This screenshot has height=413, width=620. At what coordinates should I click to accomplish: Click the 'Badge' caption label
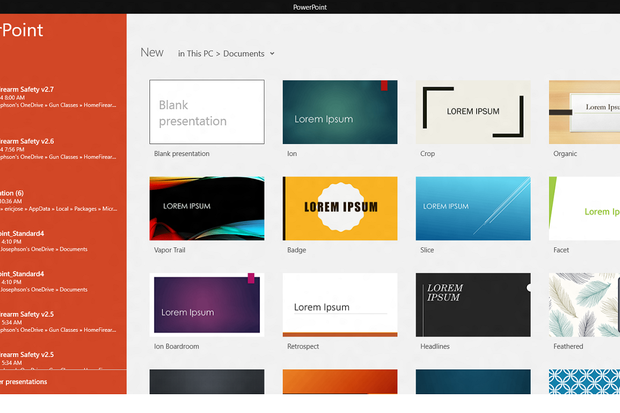coord(297,250)
